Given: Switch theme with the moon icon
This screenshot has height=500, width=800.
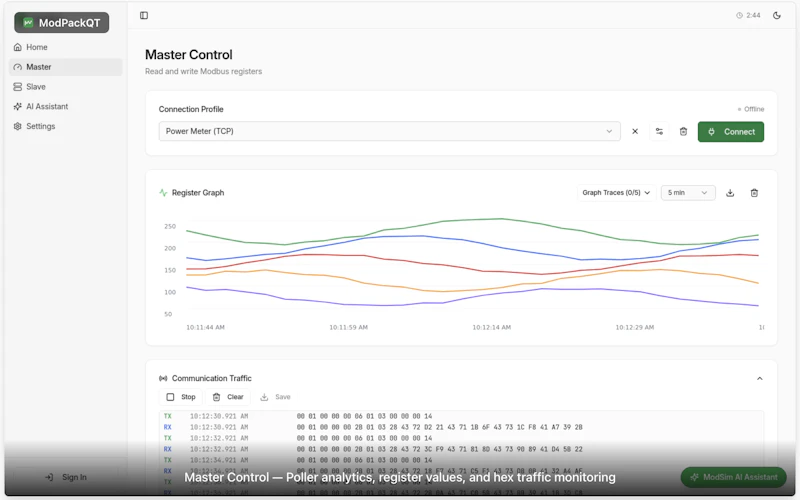Looking at the screenshot, I should (x=777, y=15).
